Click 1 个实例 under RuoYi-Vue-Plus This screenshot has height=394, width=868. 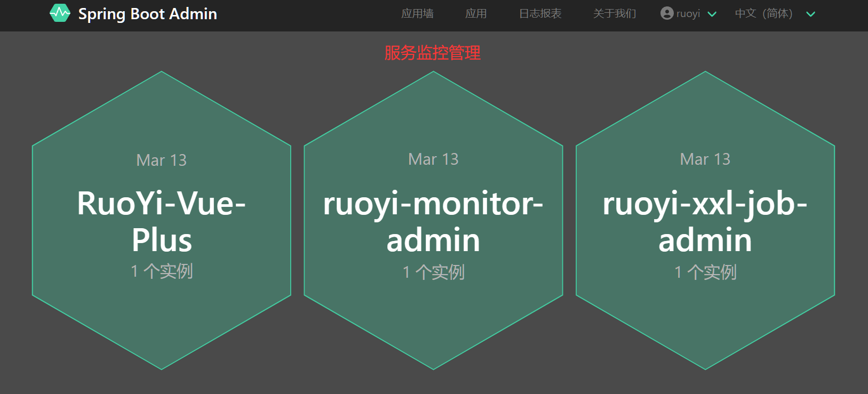(x=162, y=271)
